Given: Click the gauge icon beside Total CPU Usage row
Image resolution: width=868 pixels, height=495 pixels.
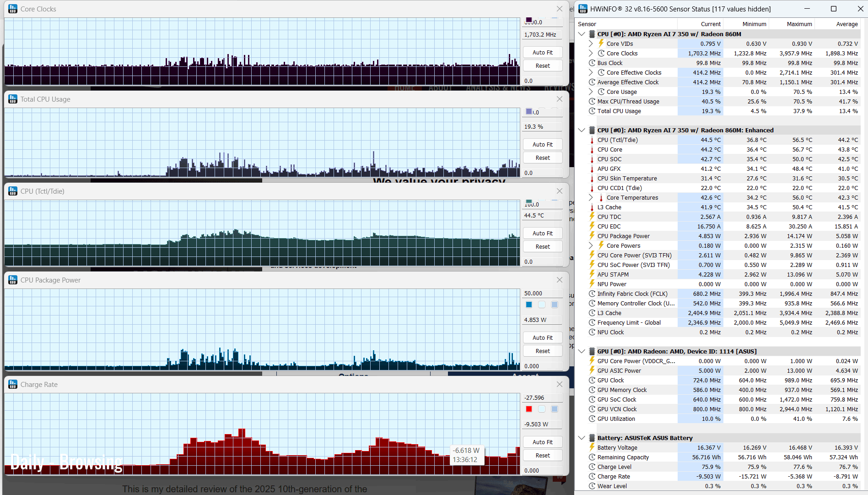Looking at the screenshot, I should 592,111.
